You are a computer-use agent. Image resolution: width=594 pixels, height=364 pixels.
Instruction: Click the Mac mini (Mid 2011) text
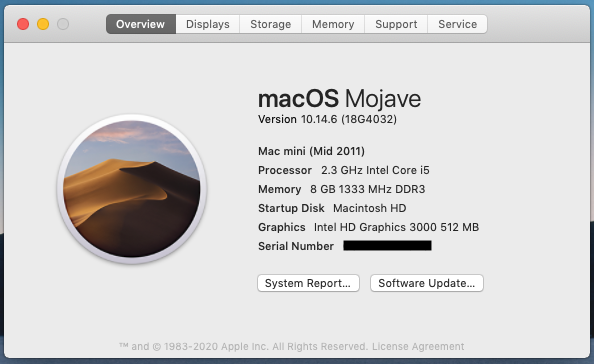311,151
